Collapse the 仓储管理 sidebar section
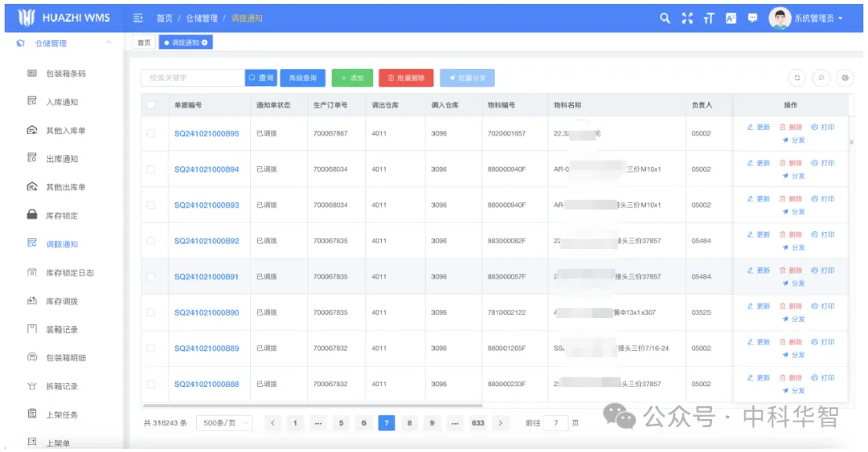Screen dimensions: 868x452 108,43
